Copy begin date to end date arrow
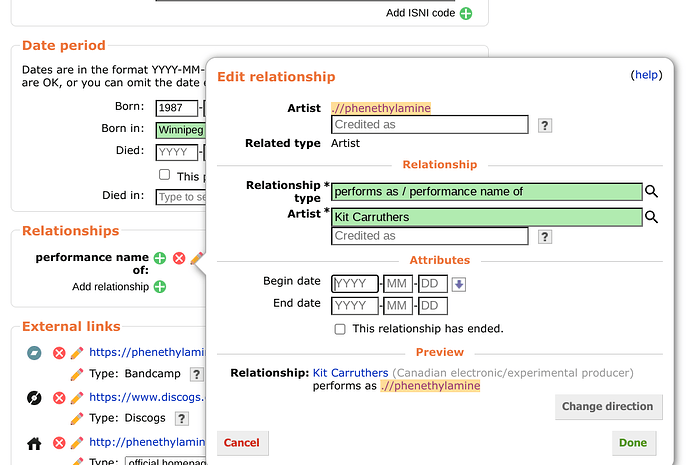 coord(459,284)
